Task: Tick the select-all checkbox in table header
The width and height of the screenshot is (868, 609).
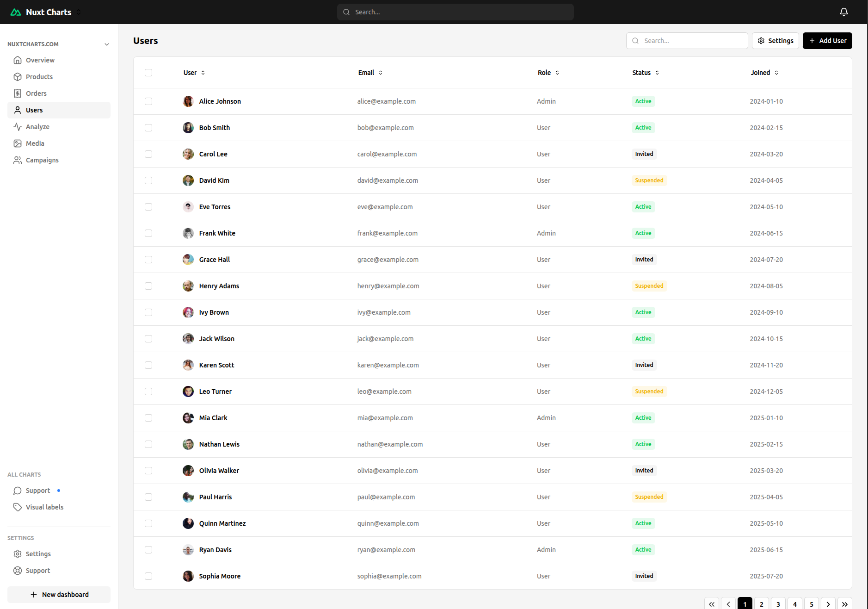Action: click(x=148, y=73)
